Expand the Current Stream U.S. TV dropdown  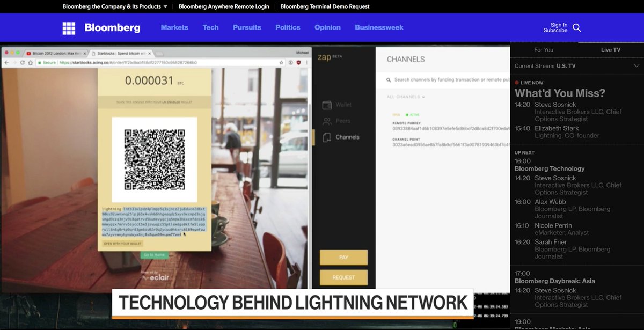(x=577, y=66)
